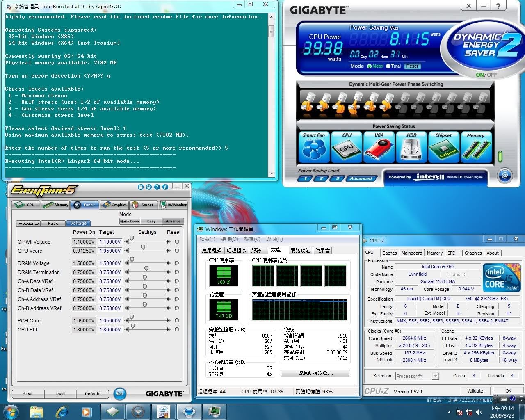Increase PCH Core with right arrow
This screenshot has height=420, width=525.
tap(169, 320)
